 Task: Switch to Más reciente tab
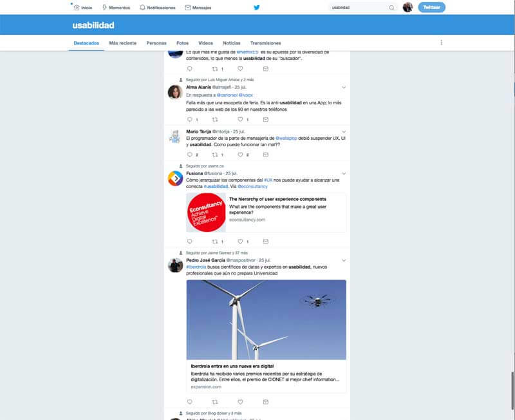point(122,43)
